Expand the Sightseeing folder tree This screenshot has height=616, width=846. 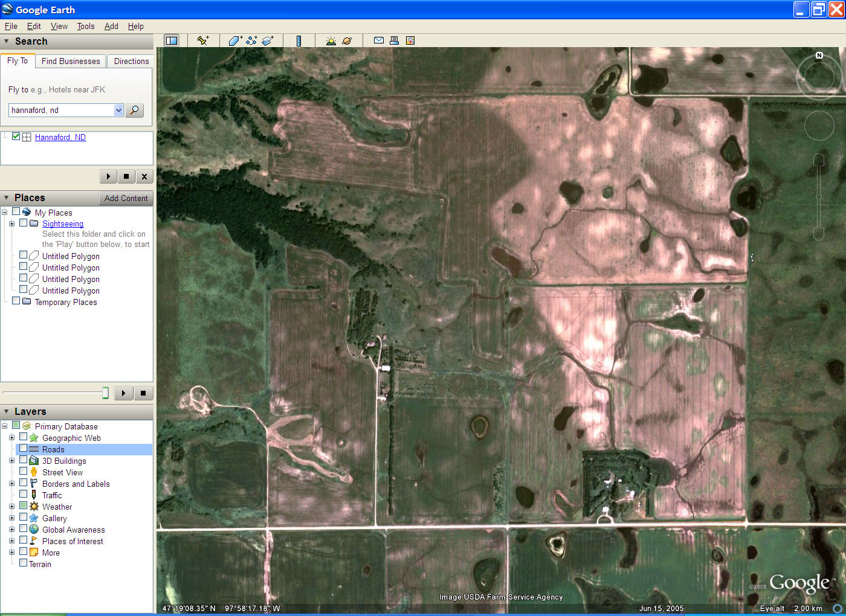coord(11,223)
